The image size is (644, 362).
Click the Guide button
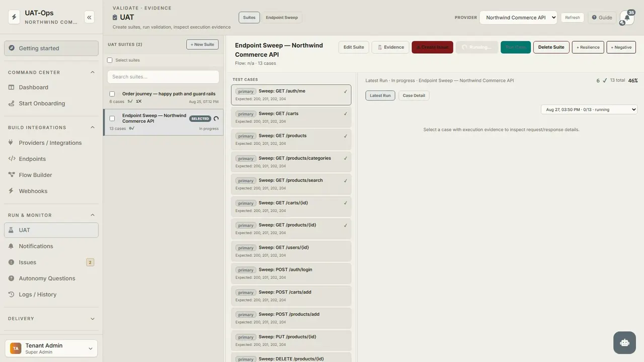602,18
